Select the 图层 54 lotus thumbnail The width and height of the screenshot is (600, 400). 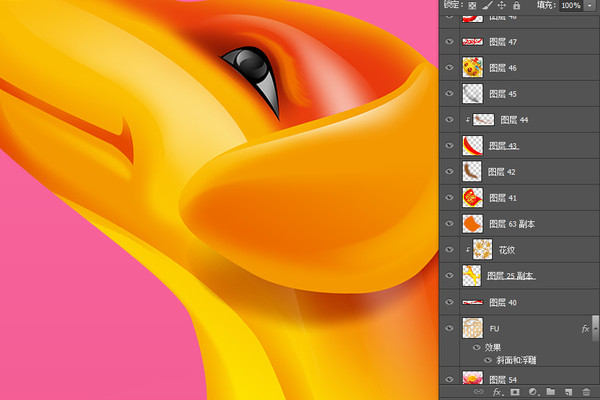point(472,378)
